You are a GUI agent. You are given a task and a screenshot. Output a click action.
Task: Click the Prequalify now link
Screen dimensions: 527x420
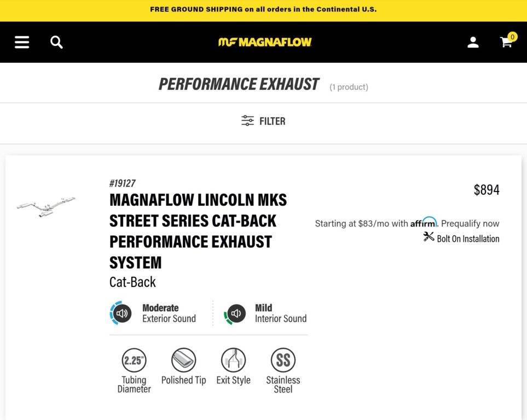click(470, 223)
